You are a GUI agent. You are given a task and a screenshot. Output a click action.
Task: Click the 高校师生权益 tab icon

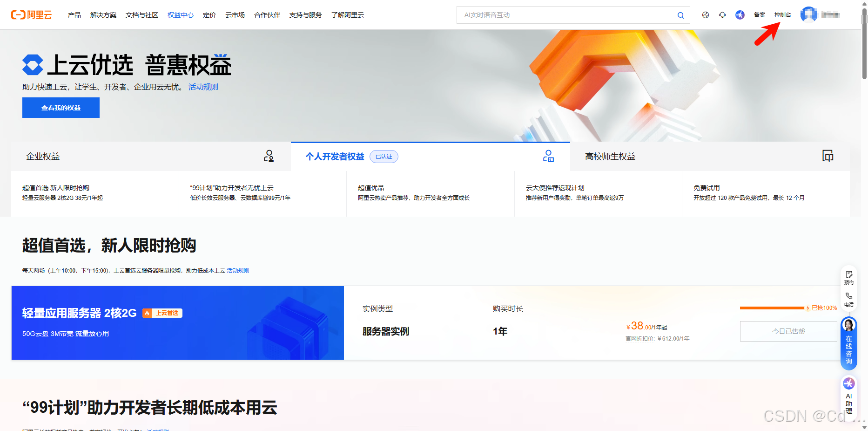click(x=828, y=156)
